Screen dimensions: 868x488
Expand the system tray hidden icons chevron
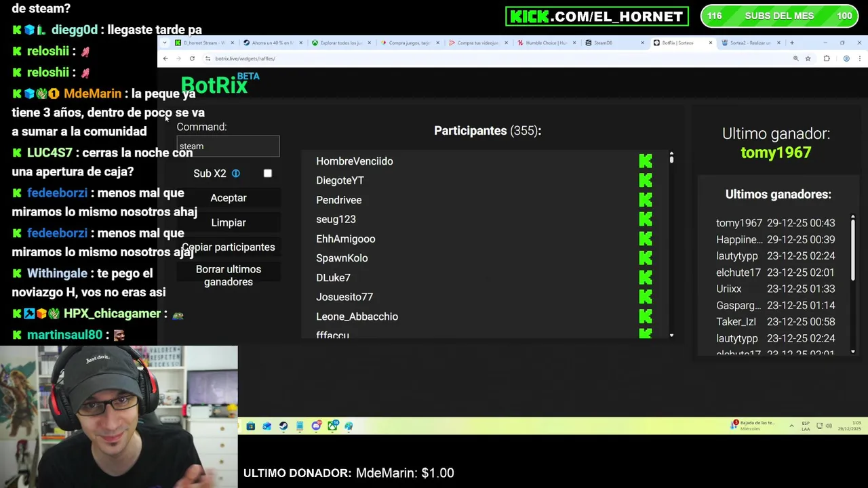click(x=791, y=426)
